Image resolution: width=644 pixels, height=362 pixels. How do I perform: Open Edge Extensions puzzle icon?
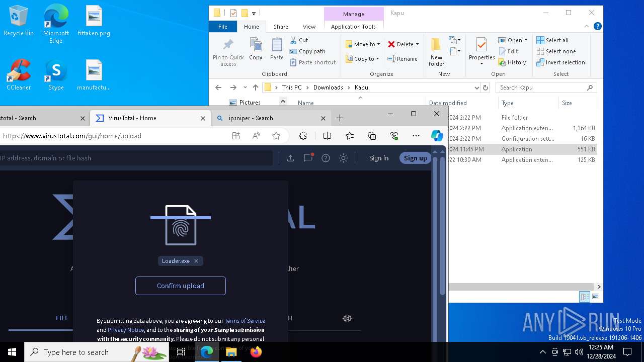[x=303, y=136]
